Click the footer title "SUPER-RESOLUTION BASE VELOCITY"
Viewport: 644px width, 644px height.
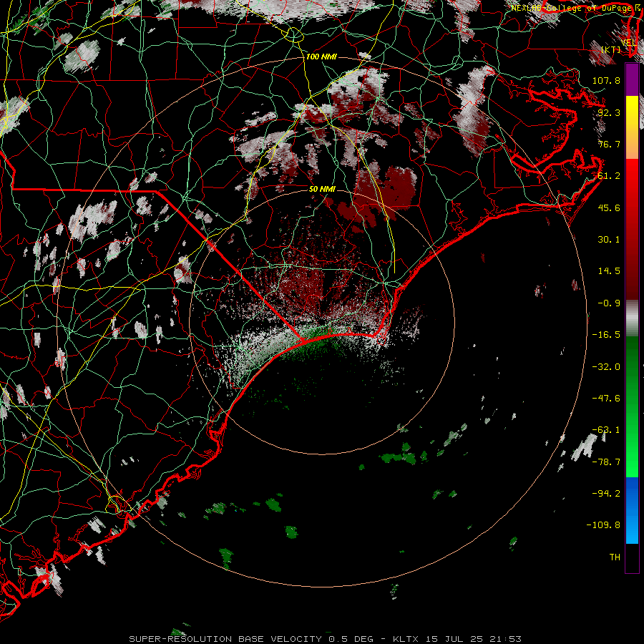(227, 639)
